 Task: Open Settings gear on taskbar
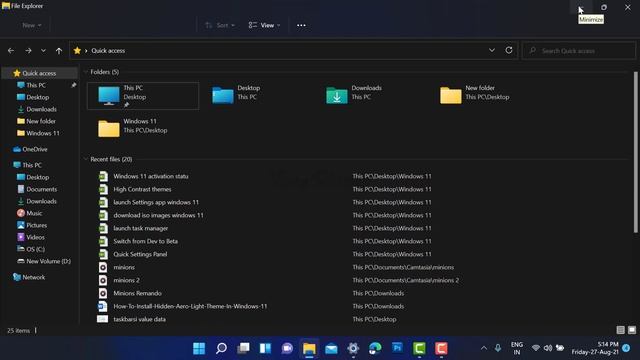pos(353,348)
